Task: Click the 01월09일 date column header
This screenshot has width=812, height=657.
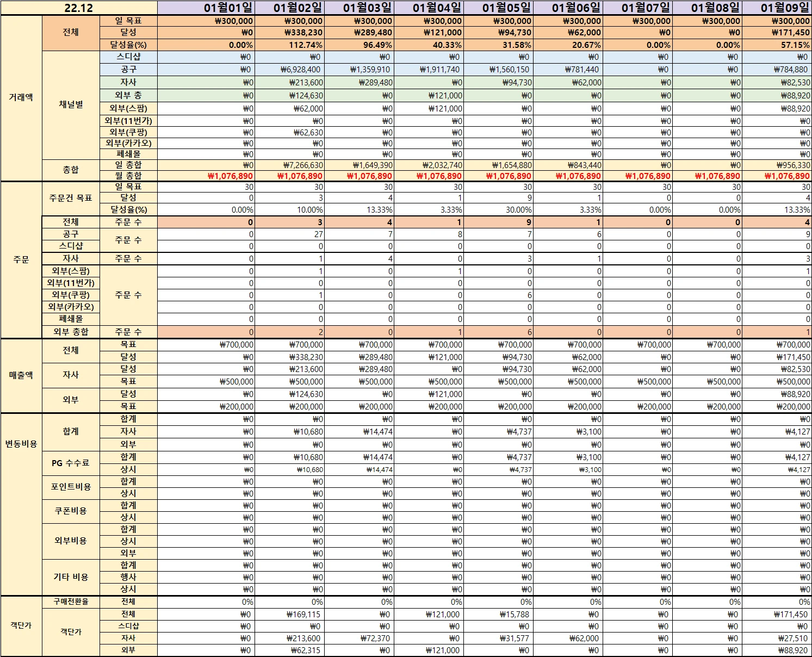Action: click(784, 8)
